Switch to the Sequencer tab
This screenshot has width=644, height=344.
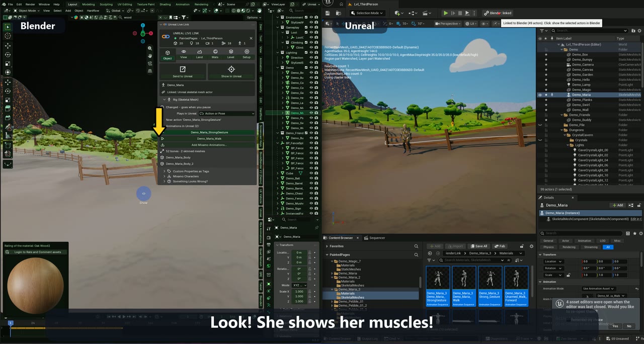[x=374, y=238]
